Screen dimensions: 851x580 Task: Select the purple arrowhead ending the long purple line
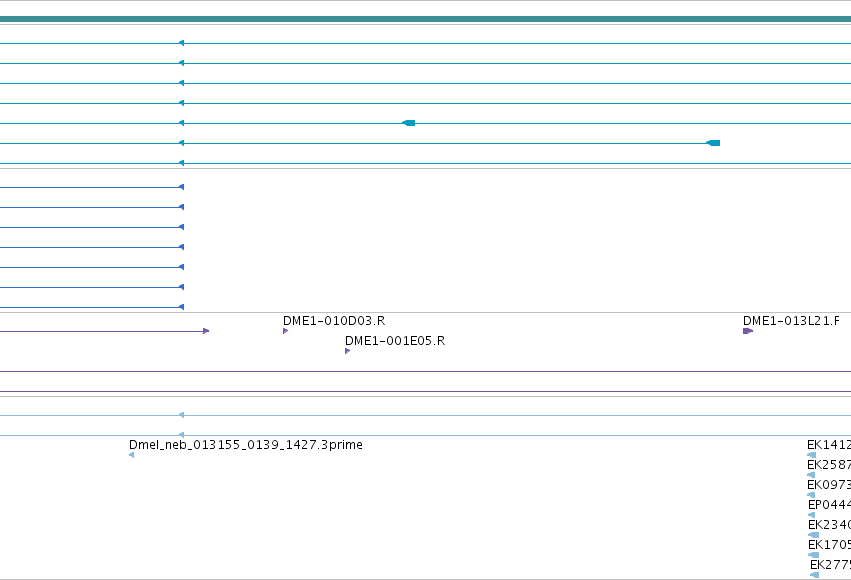[x=206, y=331]
